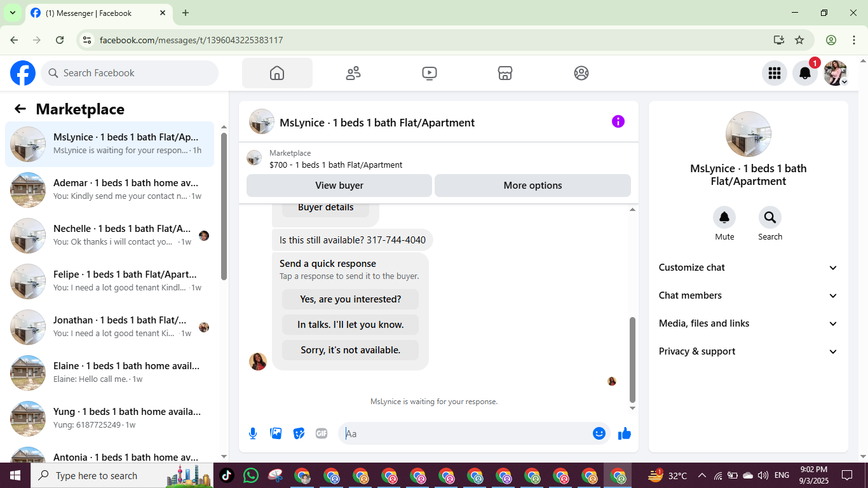Viewport: 868px width, 488px height.
Task: Open the account profile menu
Action: (x=836, y=73)
